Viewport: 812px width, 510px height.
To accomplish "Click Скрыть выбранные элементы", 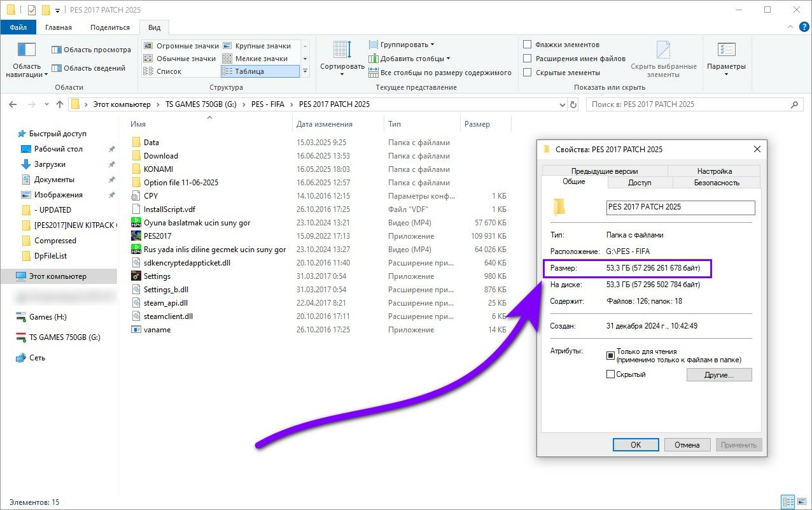I will (663, 59).
